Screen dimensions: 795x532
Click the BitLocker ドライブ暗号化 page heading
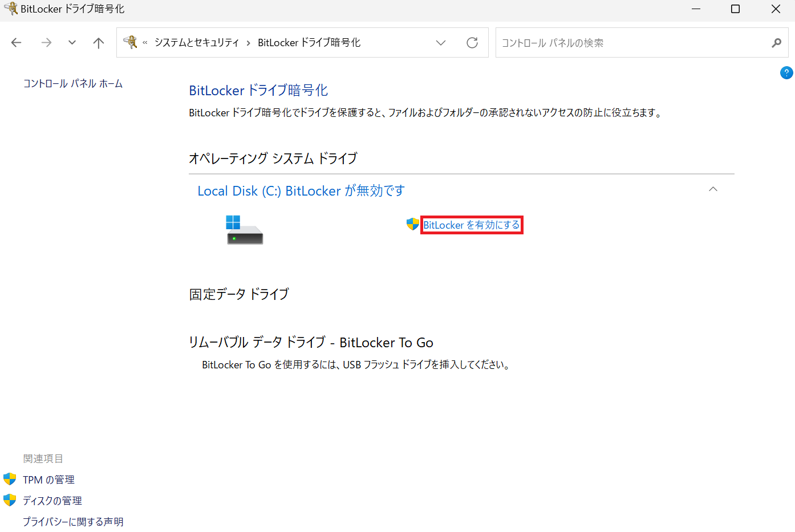pos(258,90)
